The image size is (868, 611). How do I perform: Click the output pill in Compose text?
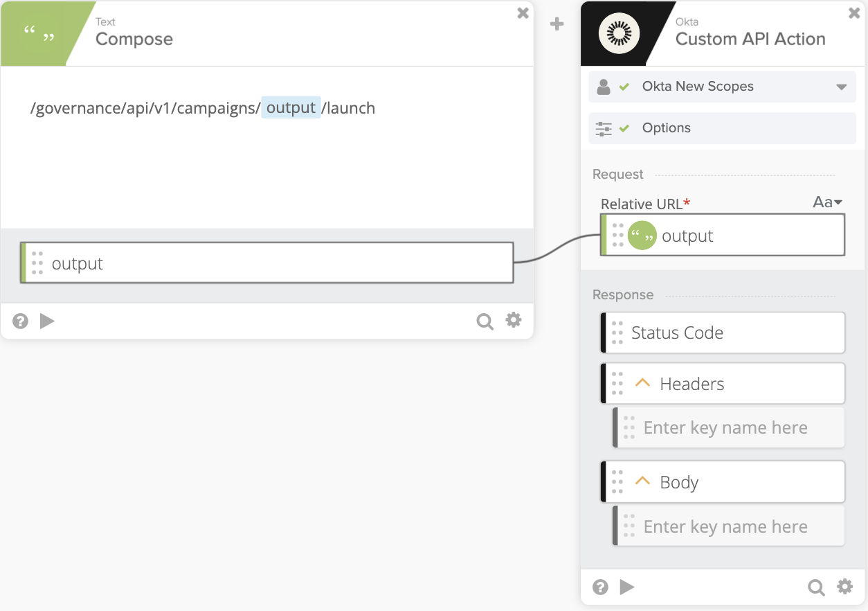(291, 108)
